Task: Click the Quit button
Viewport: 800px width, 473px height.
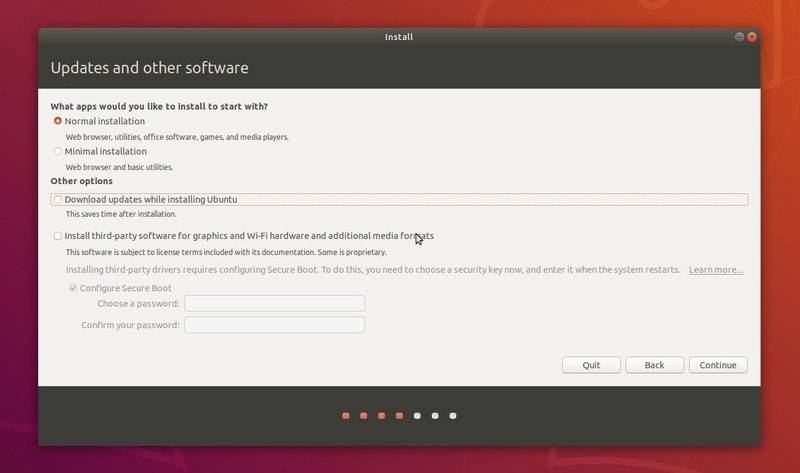Action: [591, 365]
